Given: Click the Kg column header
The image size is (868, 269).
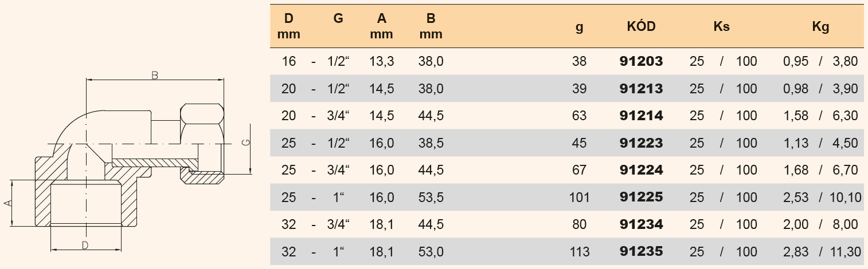Looking at the screenshot, I should pos(820,26).
